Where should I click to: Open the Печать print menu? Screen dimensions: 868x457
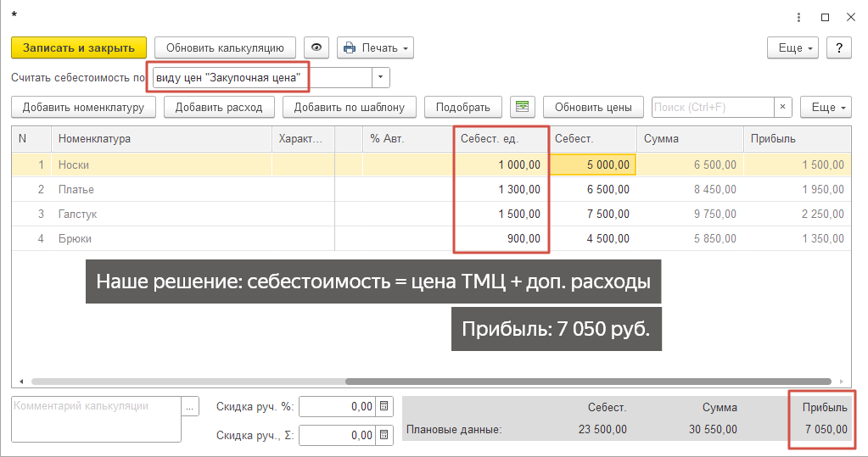pos(375,47)
